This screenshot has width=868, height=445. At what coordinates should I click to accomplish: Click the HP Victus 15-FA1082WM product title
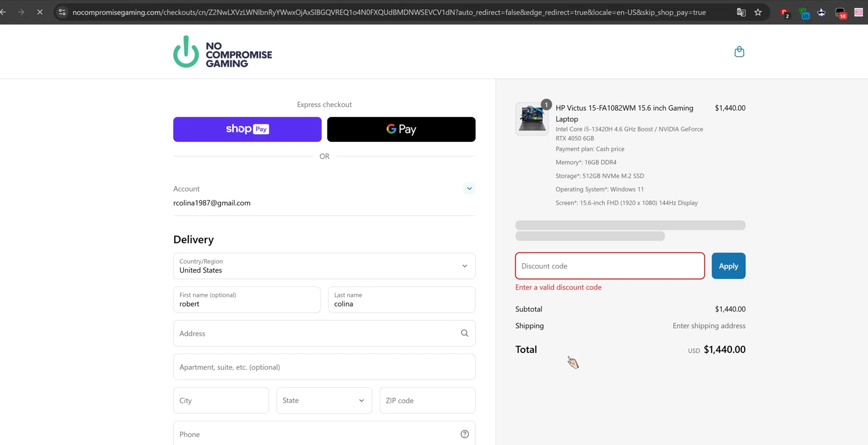click(624, 113)
